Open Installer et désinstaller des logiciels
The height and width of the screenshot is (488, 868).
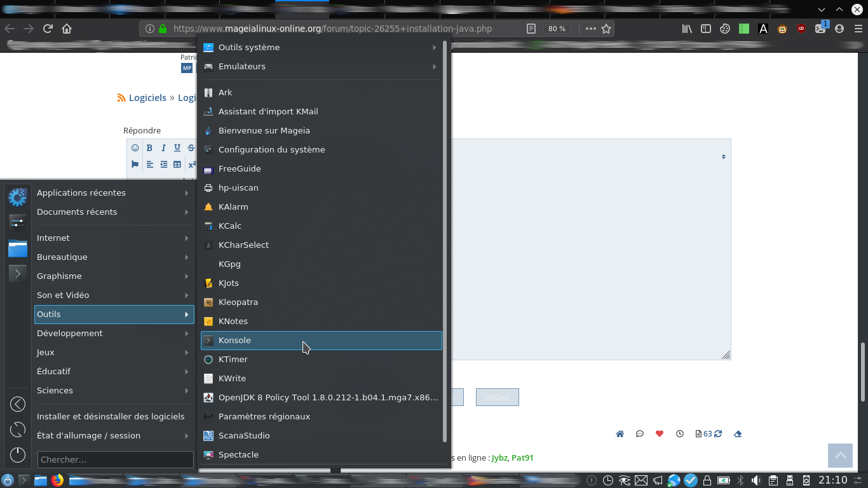pos(114,416)
